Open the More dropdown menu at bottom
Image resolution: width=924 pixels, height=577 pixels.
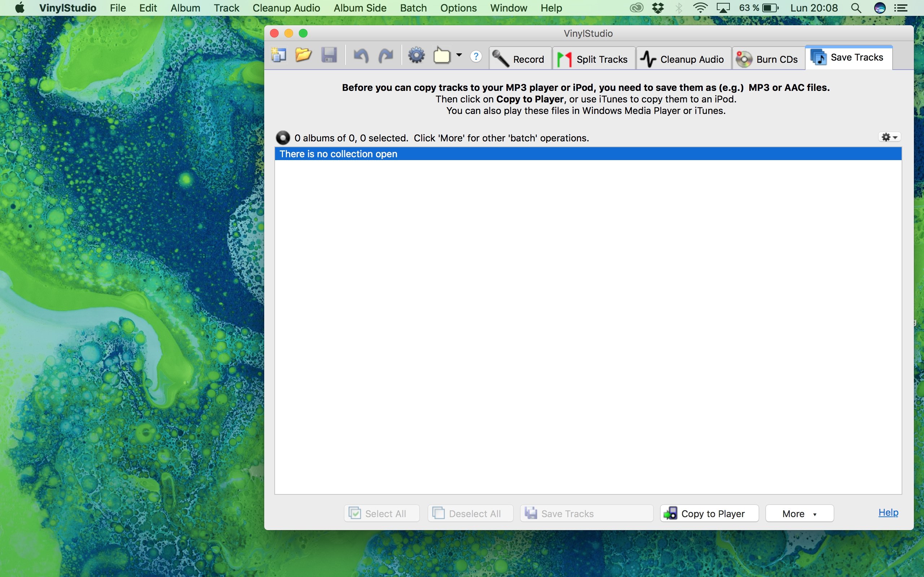tap(798, 513)
